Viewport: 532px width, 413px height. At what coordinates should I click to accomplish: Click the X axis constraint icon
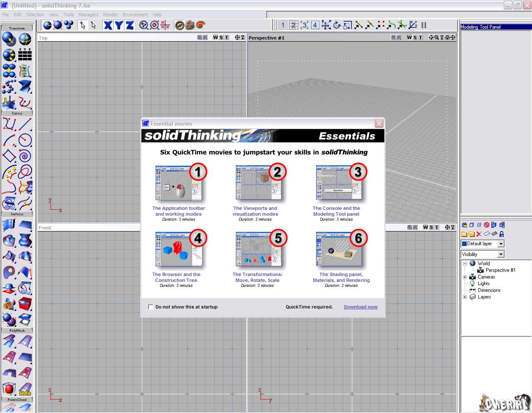[x=108, y=25]
